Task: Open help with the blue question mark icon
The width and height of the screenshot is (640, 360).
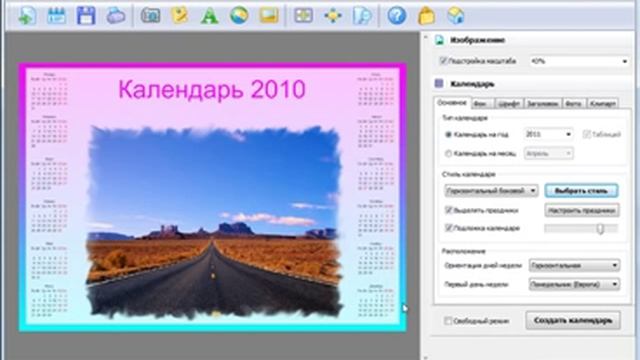Action: click(x=397, y=16)
